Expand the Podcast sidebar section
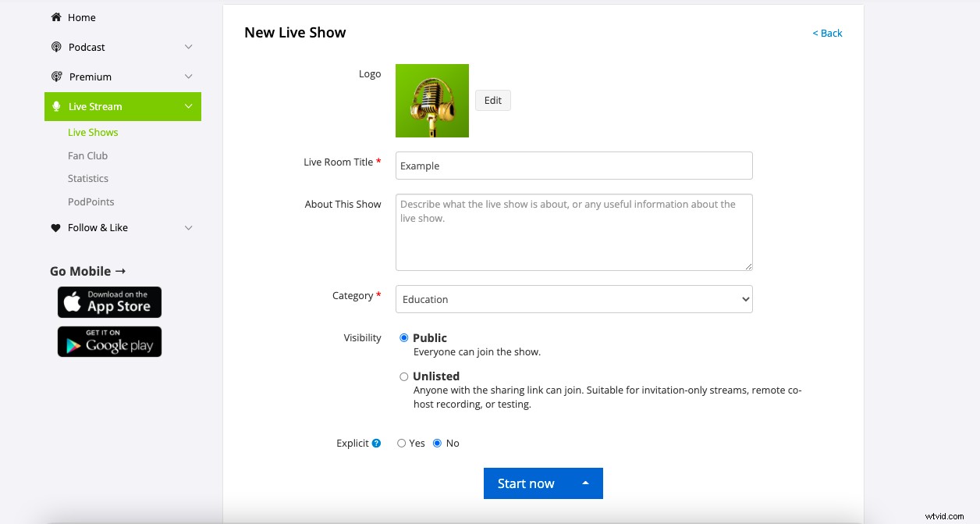This screenshot has height=524, width=980. 188,47
